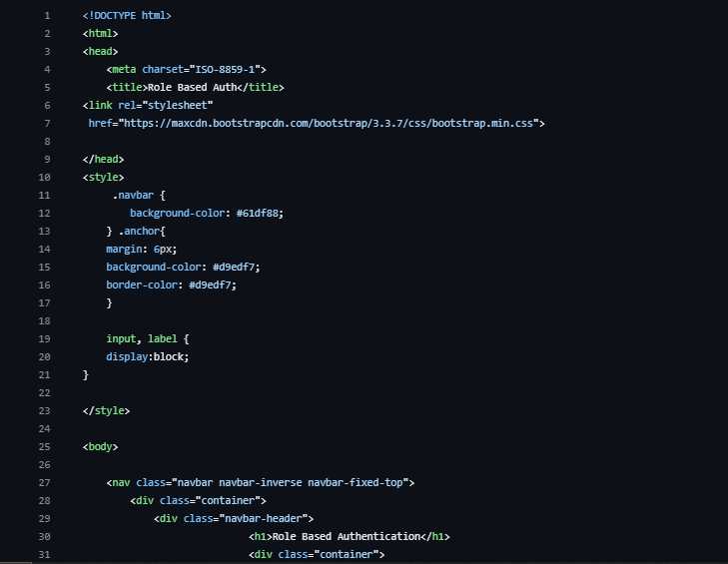This screenshot has width=728, height=564.
Task: Click the opening <html> tag
Action: pos(100,33)
